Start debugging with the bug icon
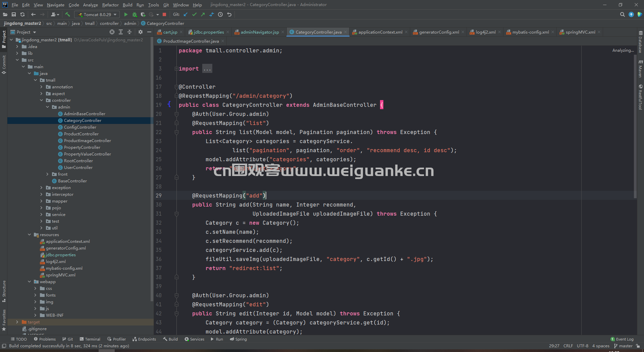This screenshot has height=352, width=644. pos(135,14)
